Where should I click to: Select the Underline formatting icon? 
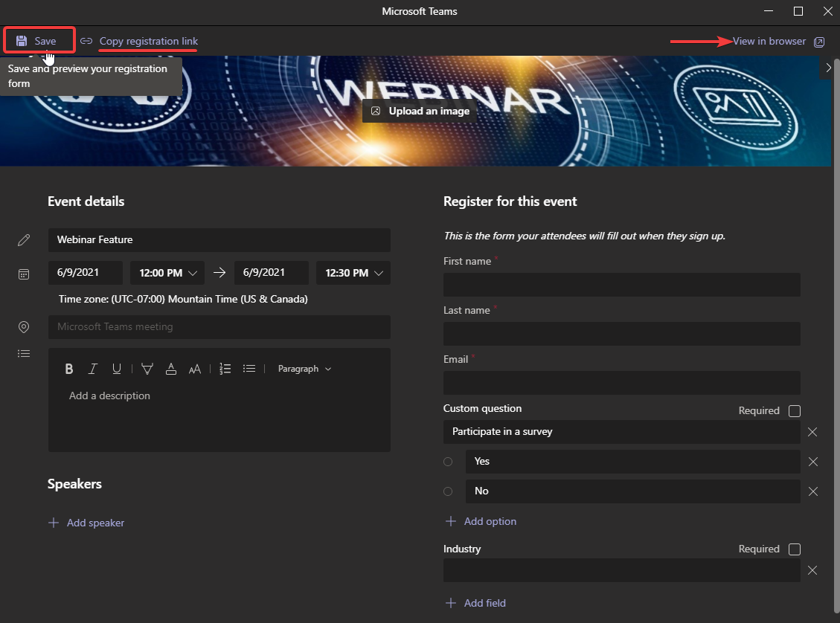(117, 368)
